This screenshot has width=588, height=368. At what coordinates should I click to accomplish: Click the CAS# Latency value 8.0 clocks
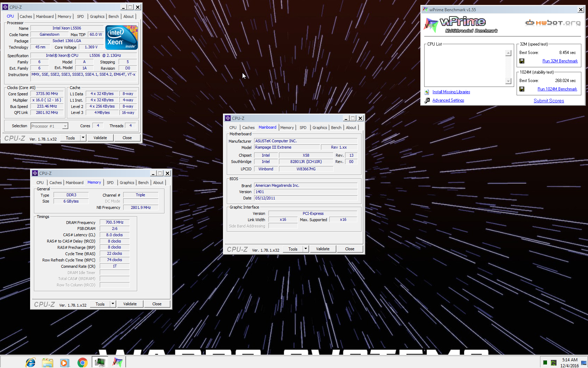[114, 235]
